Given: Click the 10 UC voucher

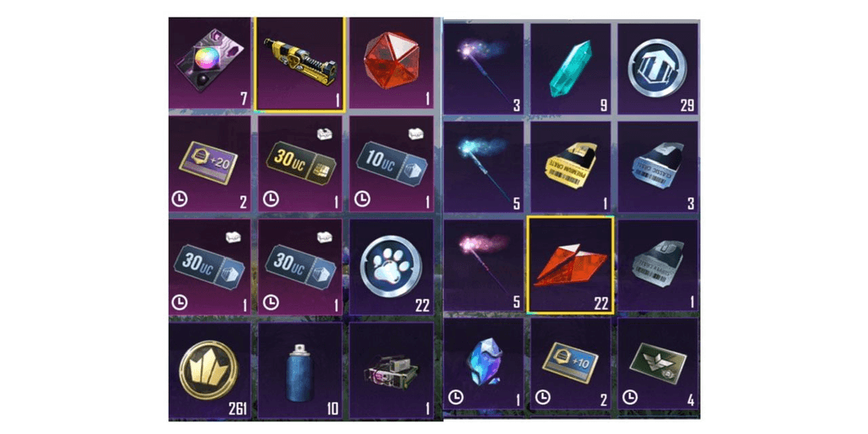Looking at the screenshot, I should (x=392, y=164).
